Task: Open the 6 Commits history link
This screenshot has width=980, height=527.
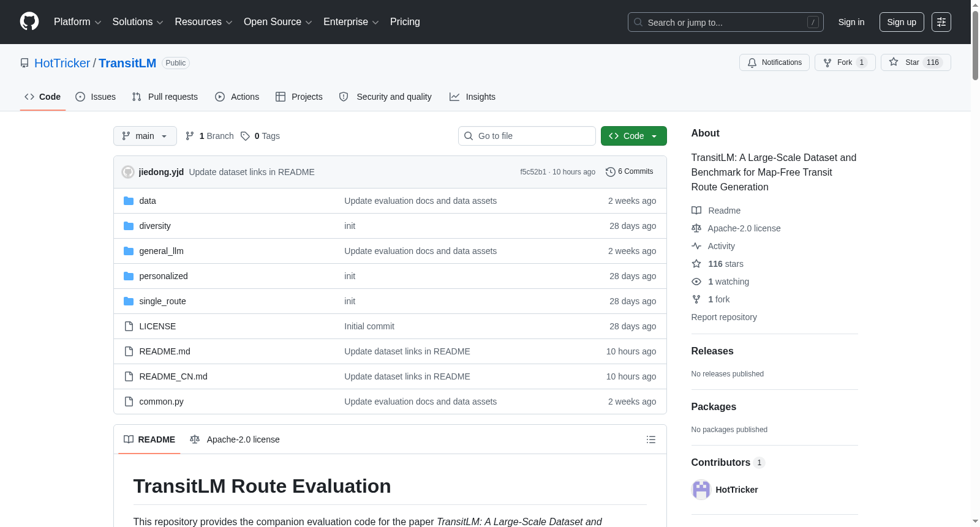Action: pyautogui.click(x=630, y=172)
